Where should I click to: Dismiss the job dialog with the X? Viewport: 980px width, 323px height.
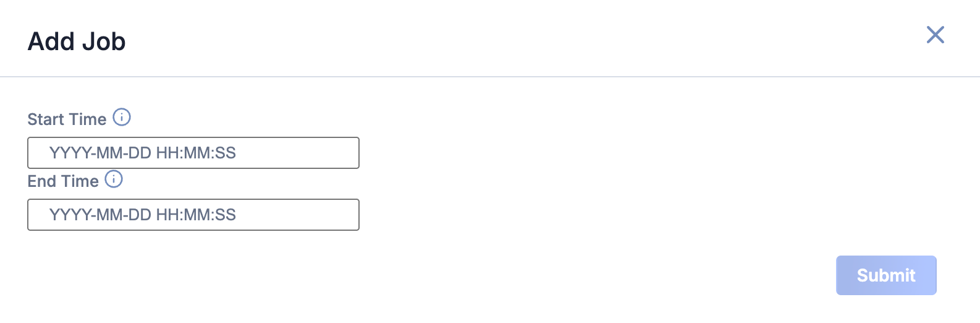point(935,35)
